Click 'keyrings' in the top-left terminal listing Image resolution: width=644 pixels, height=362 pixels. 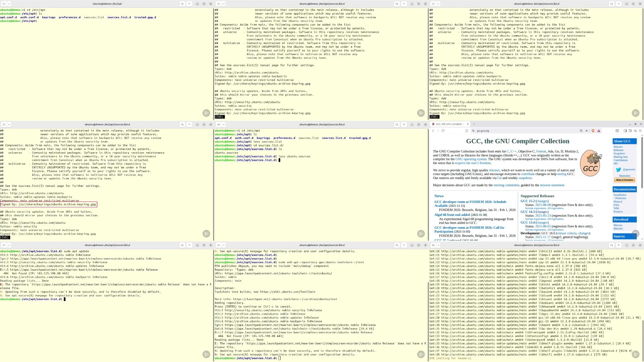[49, 17]
